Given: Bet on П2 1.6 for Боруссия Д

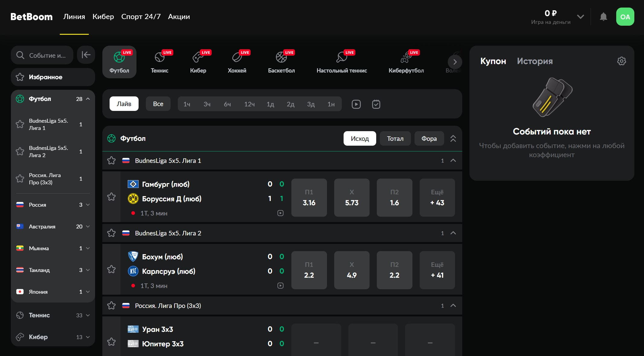Looking at the screenshot, I should tap(394, 198).
